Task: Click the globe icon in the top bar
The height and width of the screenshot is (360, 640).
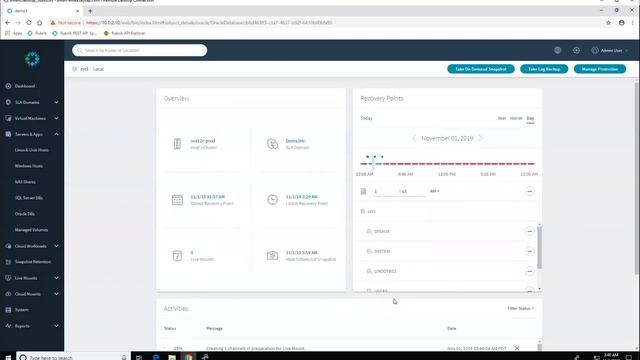Action: click(558, 50)
